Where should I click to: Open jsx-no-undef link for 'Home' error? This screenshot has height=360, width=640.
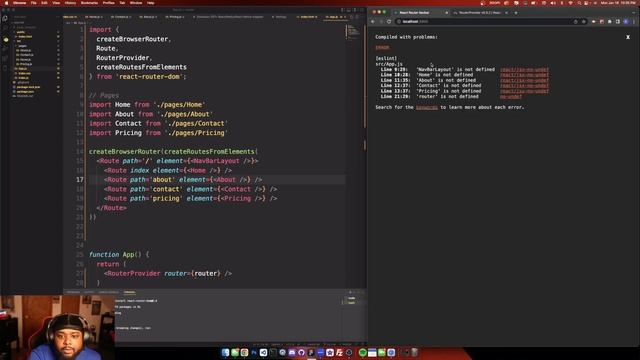pos(524,75)
